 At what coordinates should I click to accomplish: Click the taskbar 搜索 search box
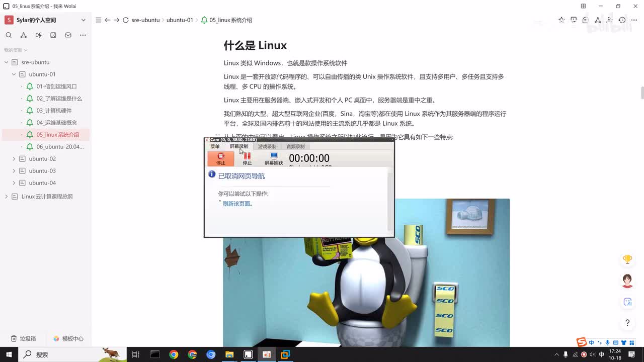tap(73, 354)
